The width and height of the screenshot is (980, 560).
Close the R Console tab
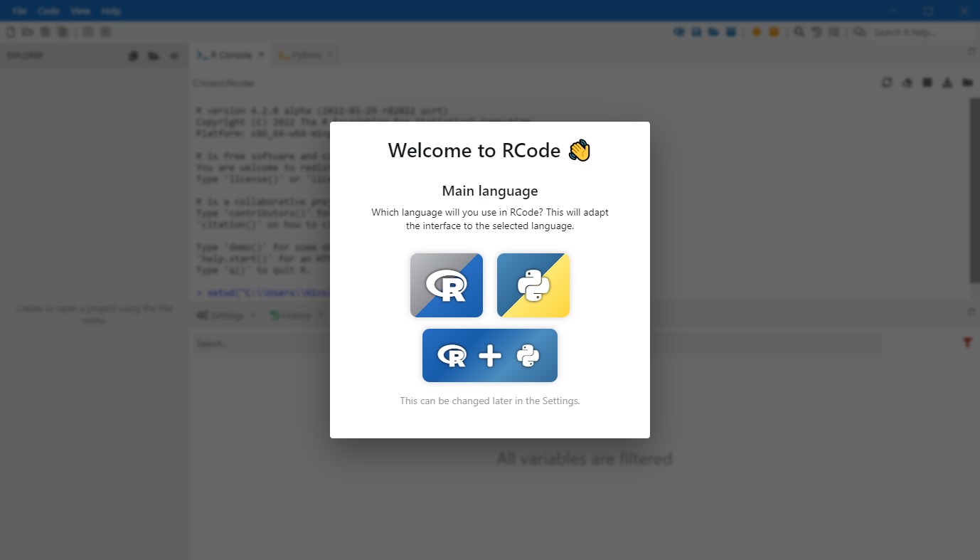tap(261, 55)
